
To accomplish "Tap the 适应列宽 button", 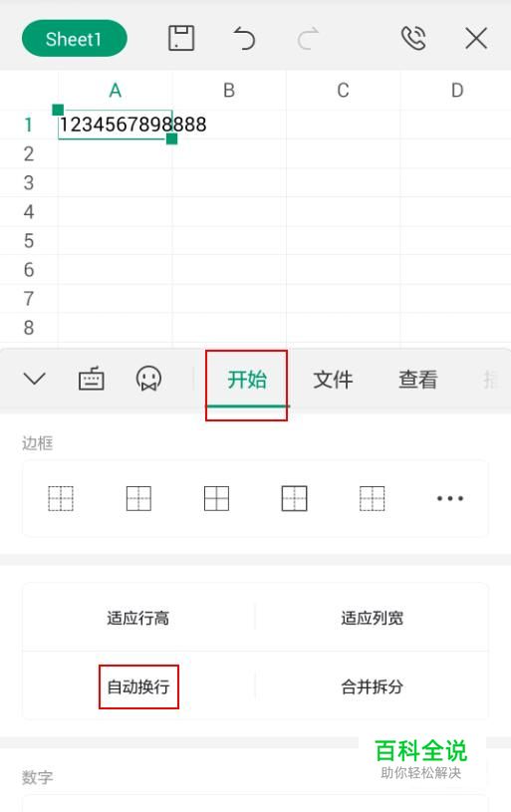I will 373,618.
